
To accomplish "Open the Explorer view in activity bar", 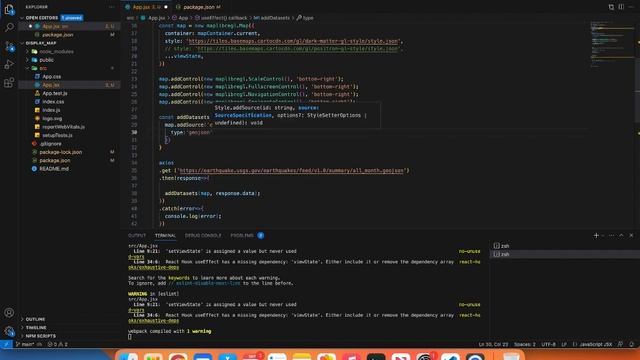I will click(9, 9).
